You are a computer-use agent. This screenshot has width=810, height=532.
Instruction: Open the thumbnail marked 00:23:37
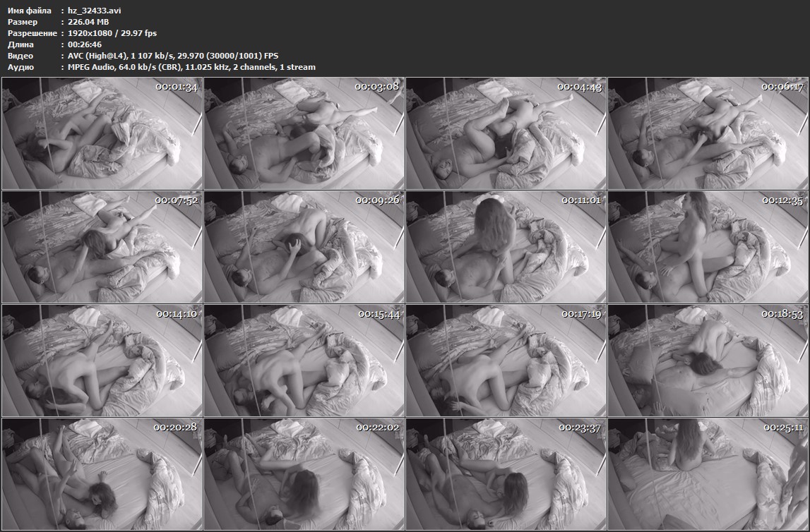pyautogui.click(x=506, y=473)
